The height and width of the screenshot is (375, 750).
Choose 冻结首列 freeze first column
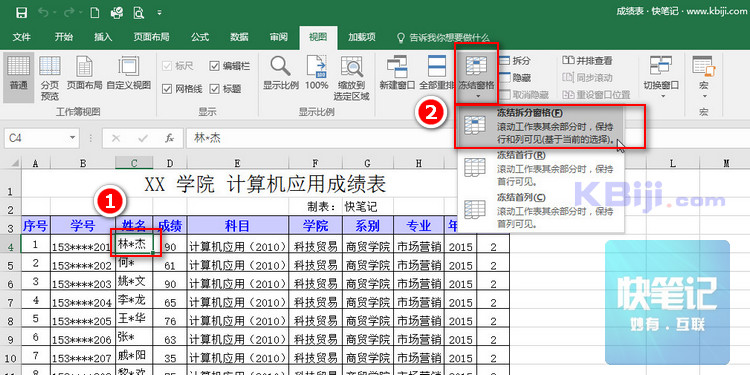[540, 210]
